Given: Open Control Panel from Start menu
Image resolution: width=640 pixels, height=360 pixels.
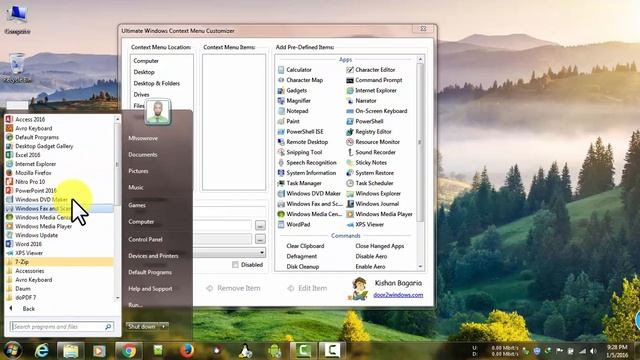Looking at the screenshot, I should pos(145,239).
